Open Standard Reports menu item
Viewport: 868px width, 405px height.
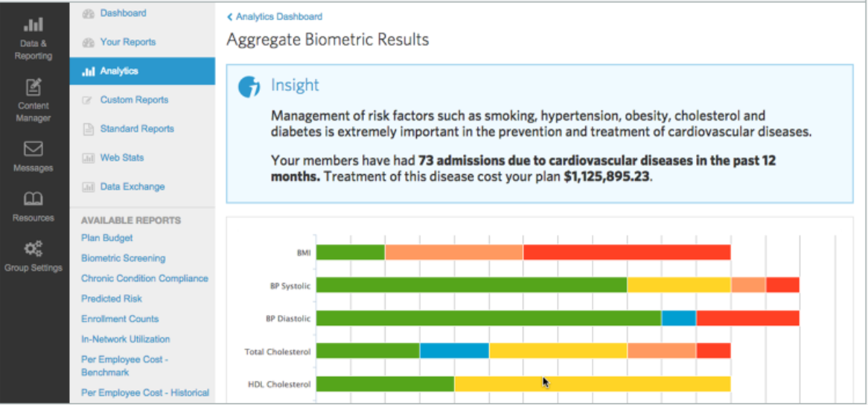point(137,129)
